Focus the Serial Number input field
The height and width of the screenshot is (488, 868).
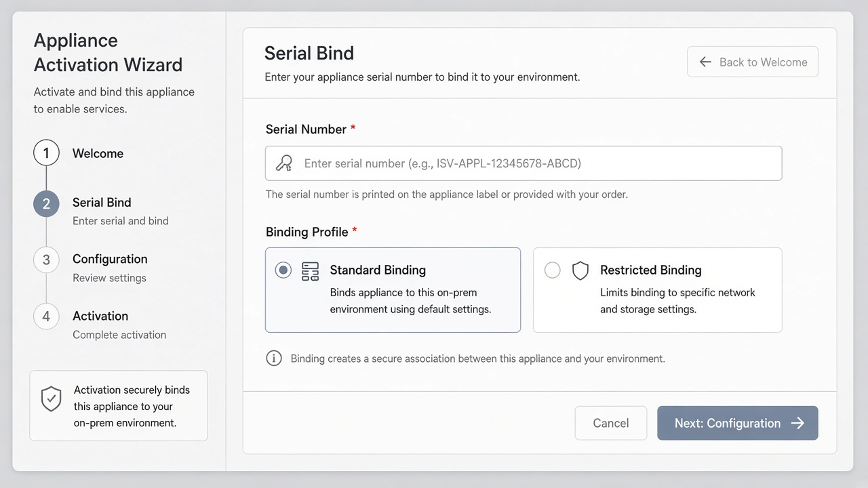(x=524, y=163)
